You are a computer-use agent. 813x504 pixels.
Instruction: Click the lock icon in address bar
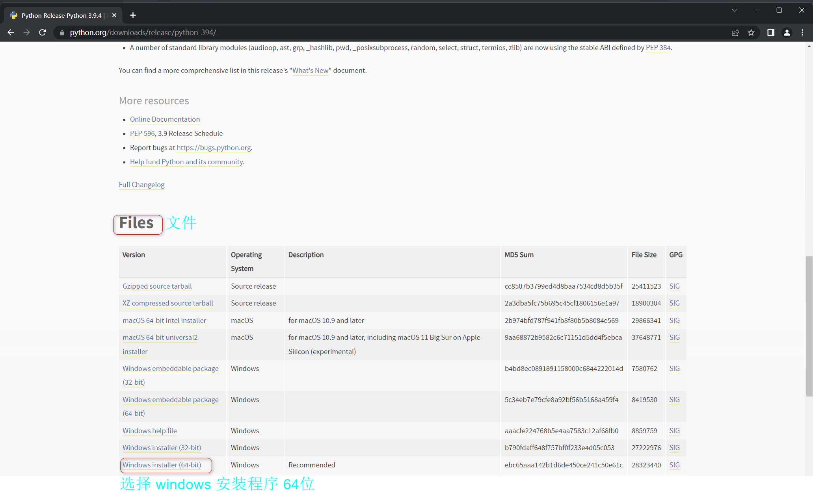click(62, 33)
